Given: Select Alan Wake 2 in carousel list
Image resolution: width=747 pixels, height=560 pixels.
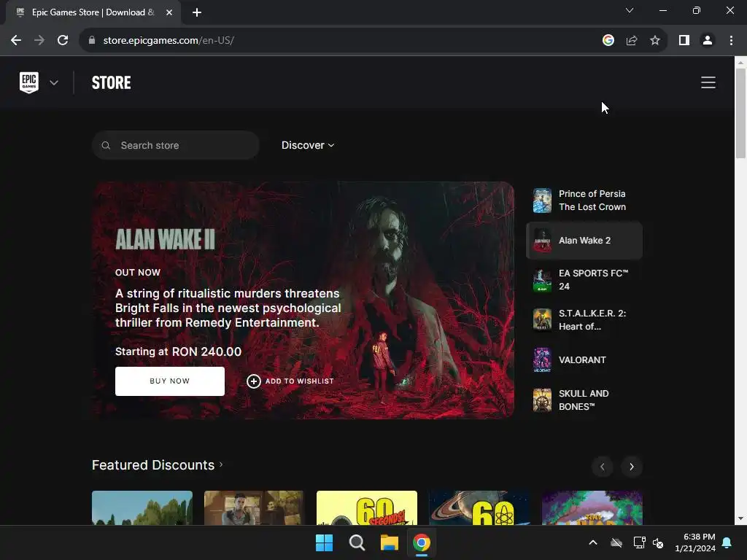Looking at the screenshot, I should pos(584,241).
